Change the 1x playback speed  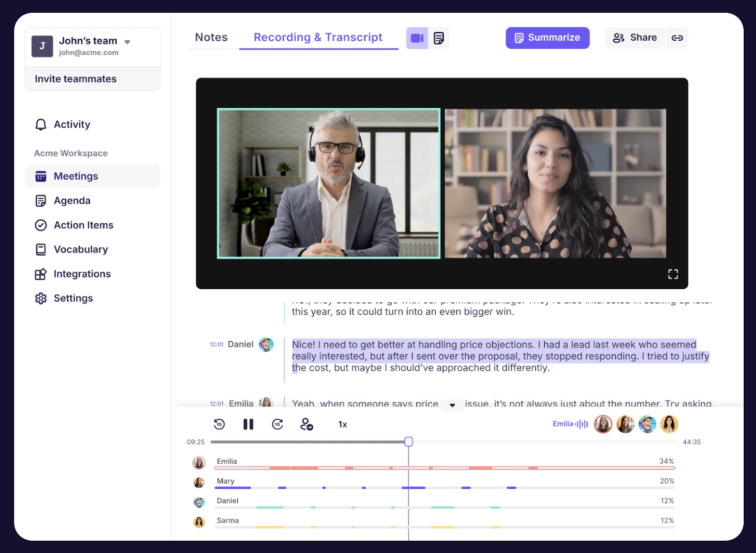click(x=343, y=424)
